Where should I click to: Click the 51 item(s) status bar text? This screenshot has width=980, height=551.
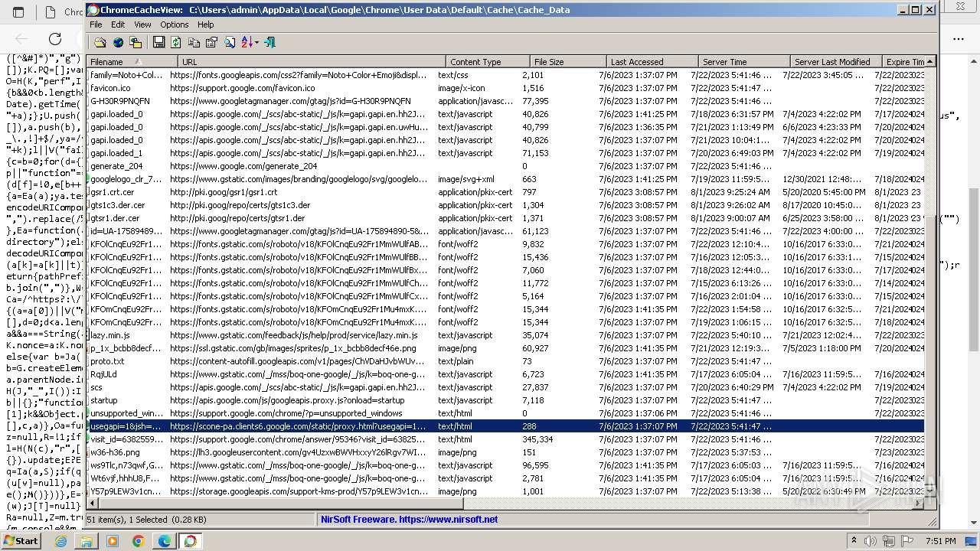click(x=146, y=520)
